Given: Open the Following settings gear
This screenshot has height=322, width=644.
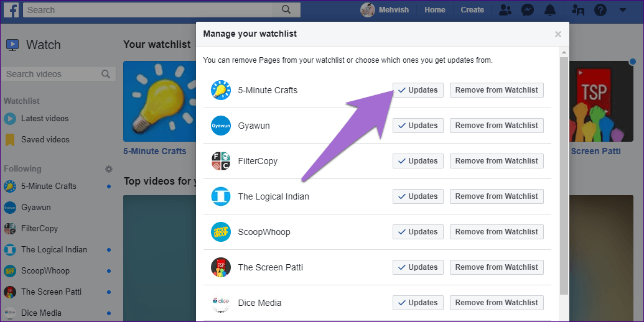Looking at the screenshot, I should [x=109, y=168].
